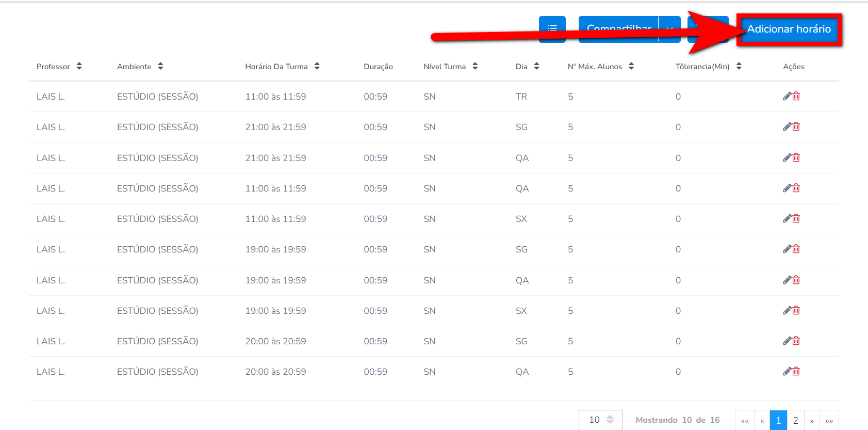Go to page 2 of results
Image resolution: width=868 pixels, height=430 pixels.
(795, 420)
